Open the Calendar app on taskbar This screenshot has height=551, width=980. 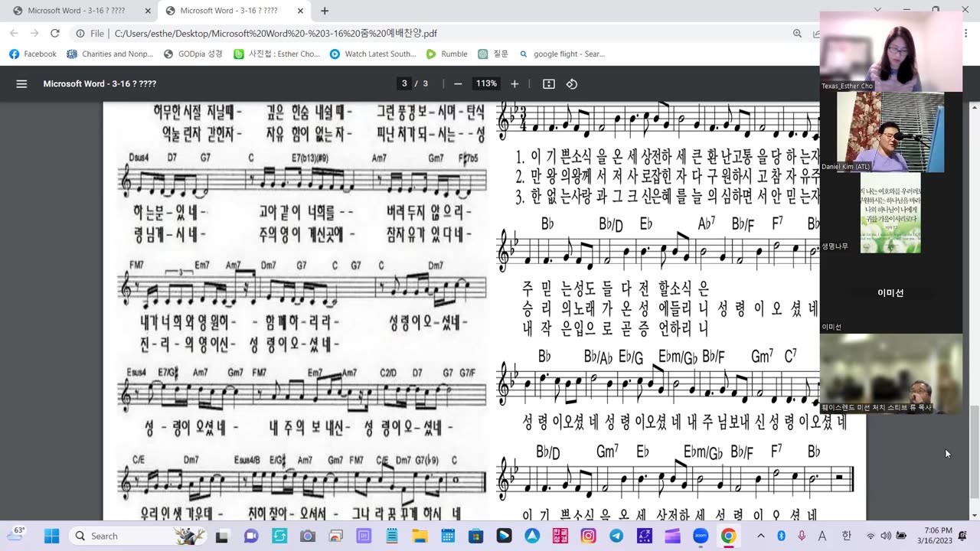tap(448, 536)
